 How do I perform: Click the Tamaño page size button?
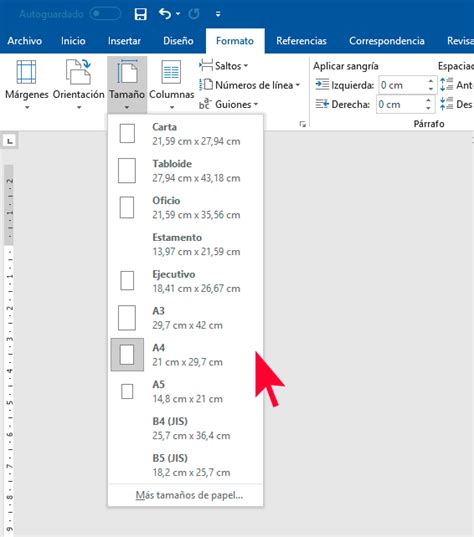pyautogui.click(x=127, y=84)
